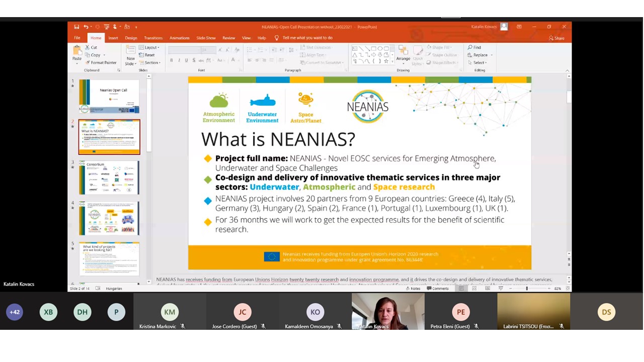644x362 pixels.
Task: Collapse the ribbon with the chevron
Action: click(x=567, y=71)
